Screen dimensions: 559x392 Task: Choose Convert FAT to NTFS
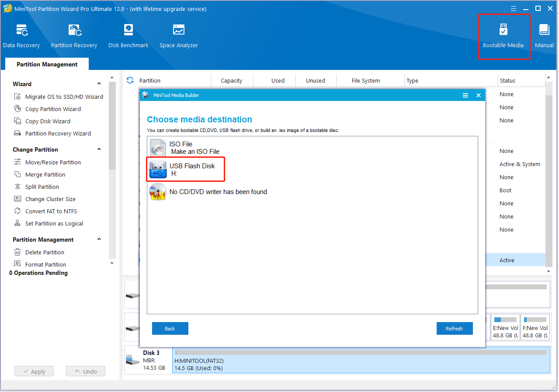click(x=45, y=211)
